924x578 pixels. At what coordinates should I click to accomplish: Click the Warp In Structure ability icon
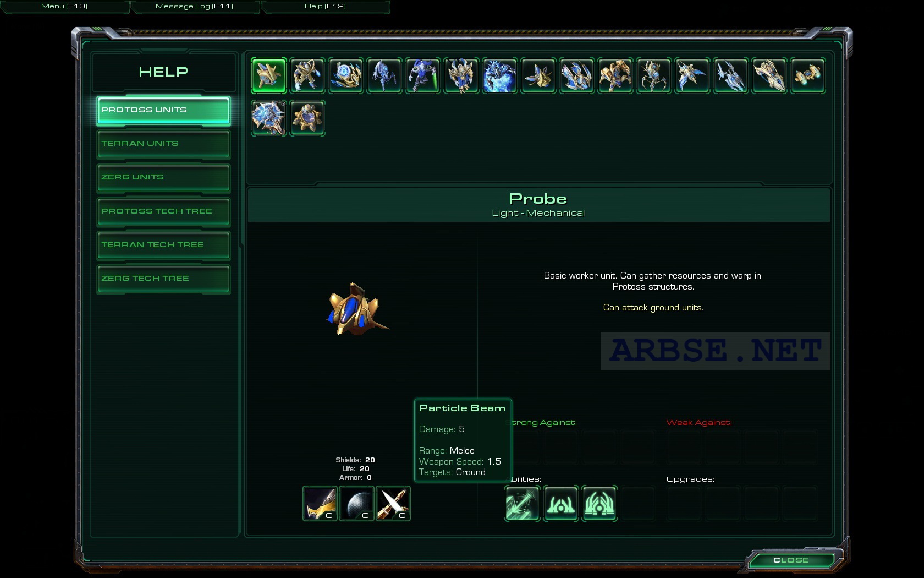561,503
